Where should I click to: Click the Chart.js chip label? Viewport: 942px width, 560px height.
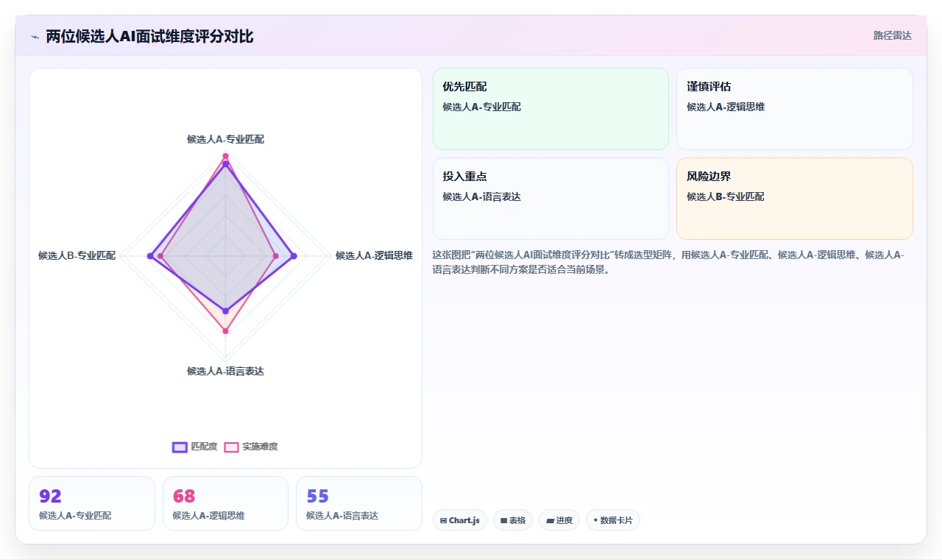(464, 520)
